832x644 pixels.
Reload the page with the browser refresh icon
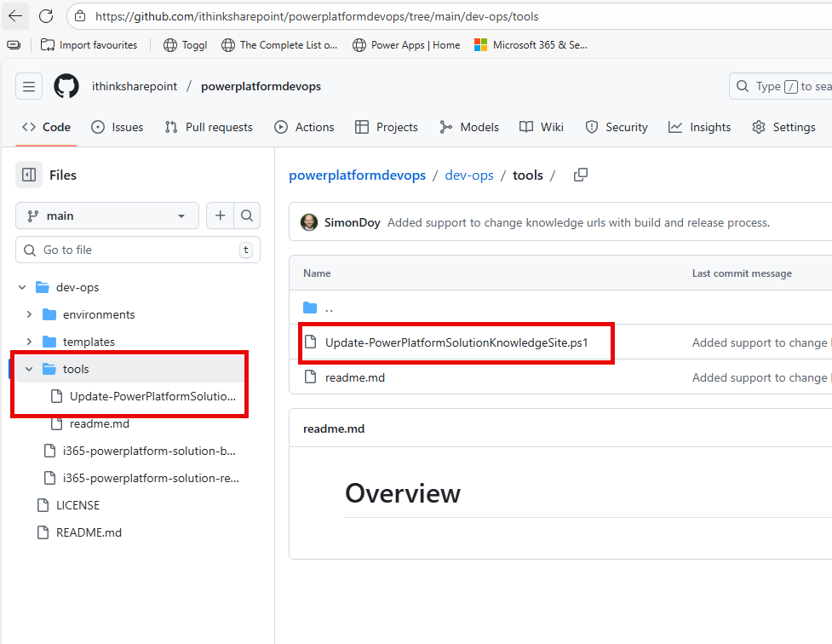(x=46, y=16)
